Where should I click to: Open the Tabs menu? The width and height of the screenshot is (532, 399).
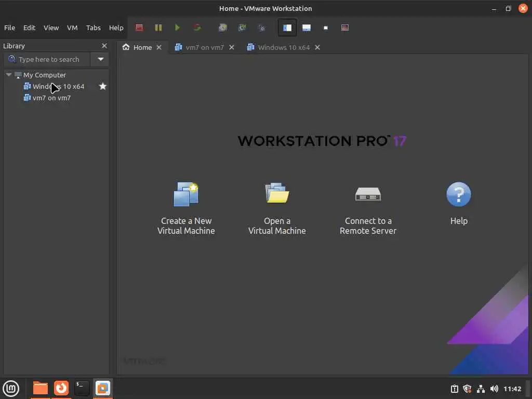coord(94,28)
